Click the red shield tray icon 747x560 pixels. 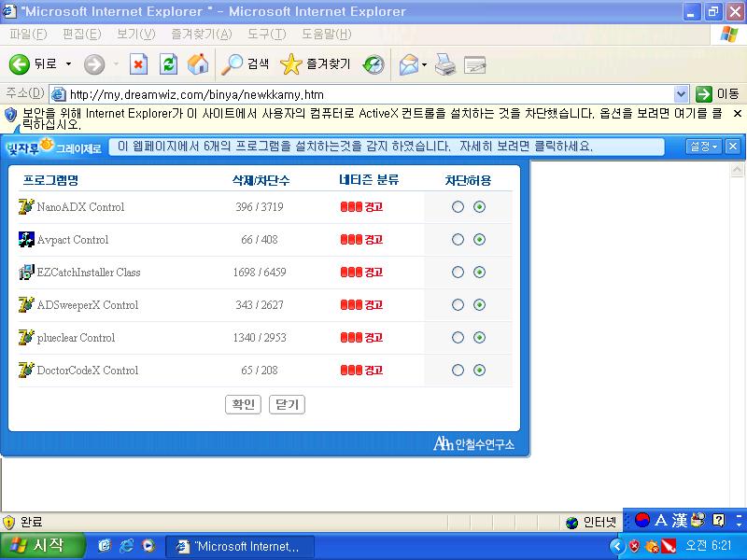634,546
